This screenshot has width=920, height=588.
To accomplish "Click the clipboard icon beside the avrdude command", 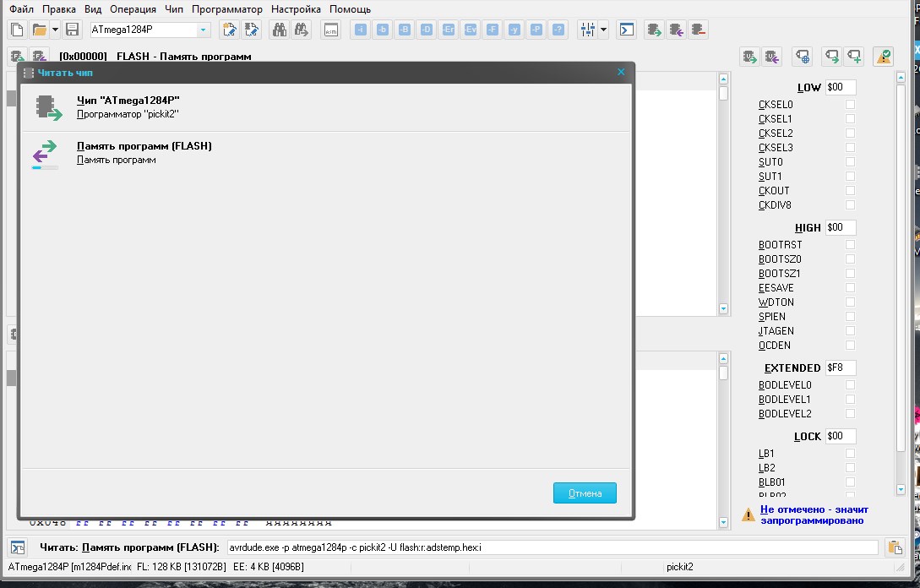I will pos(895,547).
